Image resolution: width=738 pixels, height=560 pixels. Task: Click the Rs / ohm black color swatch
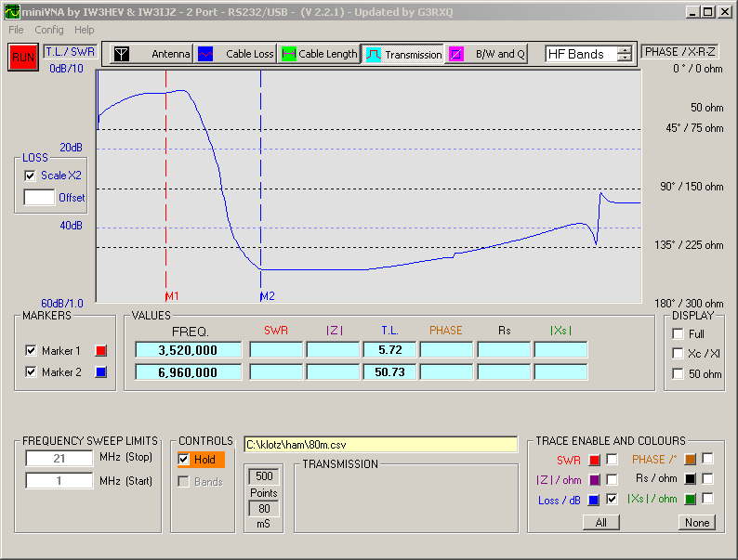click(x=690, y=479)
